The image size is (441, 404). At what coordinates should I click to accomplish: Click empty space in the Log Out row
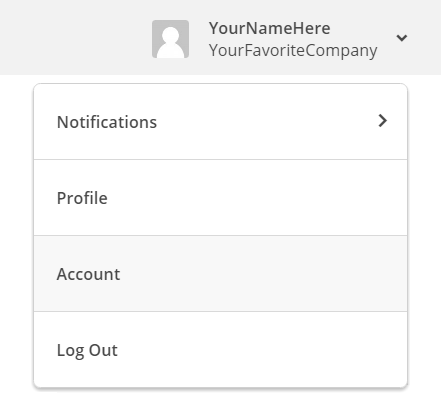coord(262,350)
